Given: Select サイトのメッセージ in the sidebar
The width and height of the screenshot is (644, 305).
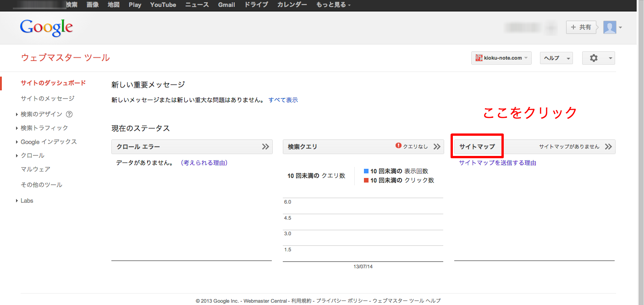Looking at the screenshot, I should pyautogui.click(x=47, y=99).
